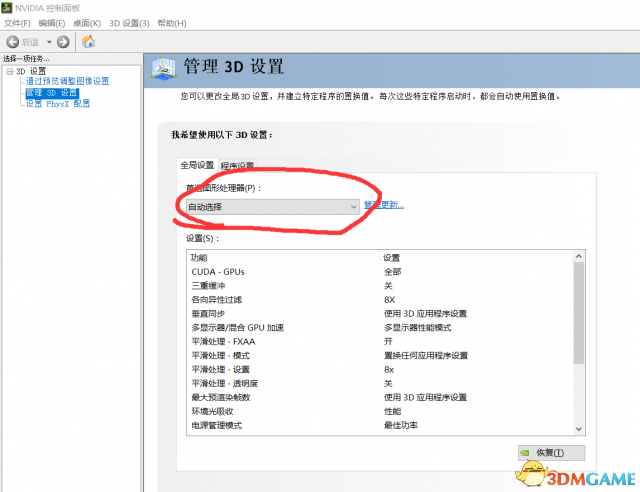The image size is (640, 492).
Task: Click the 管理 3D 设置 header icon
Action: click(164, 68)
